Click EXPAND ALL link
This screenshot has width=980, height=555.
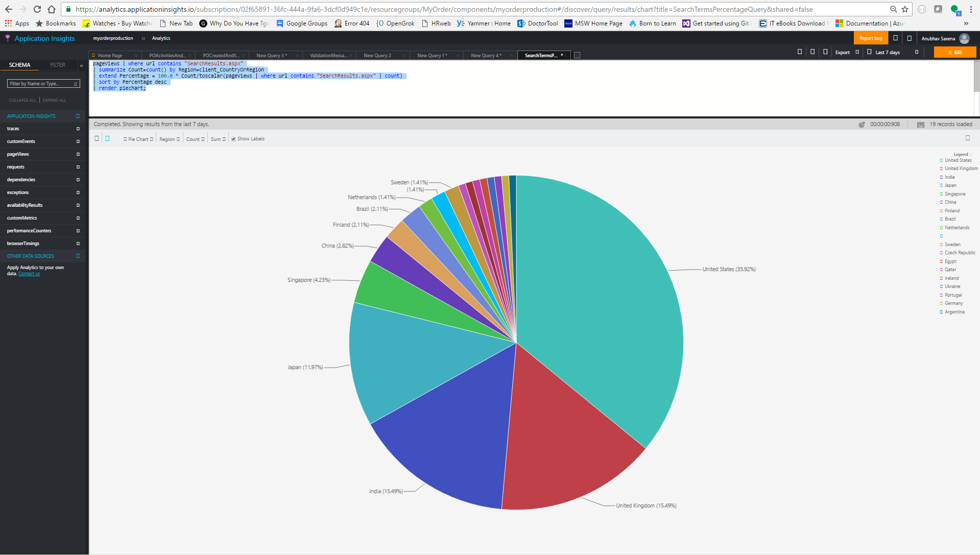[x=54, y=100]
